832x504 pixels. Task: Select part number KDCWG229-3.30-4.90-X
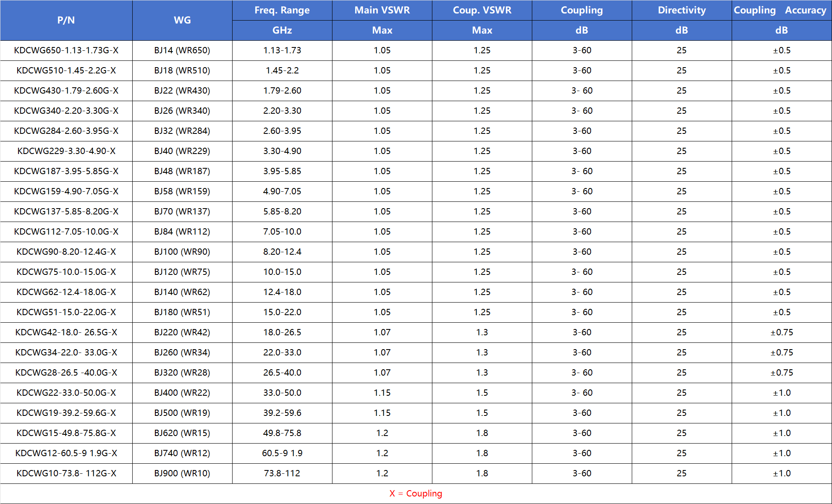[x=66, y=151]
